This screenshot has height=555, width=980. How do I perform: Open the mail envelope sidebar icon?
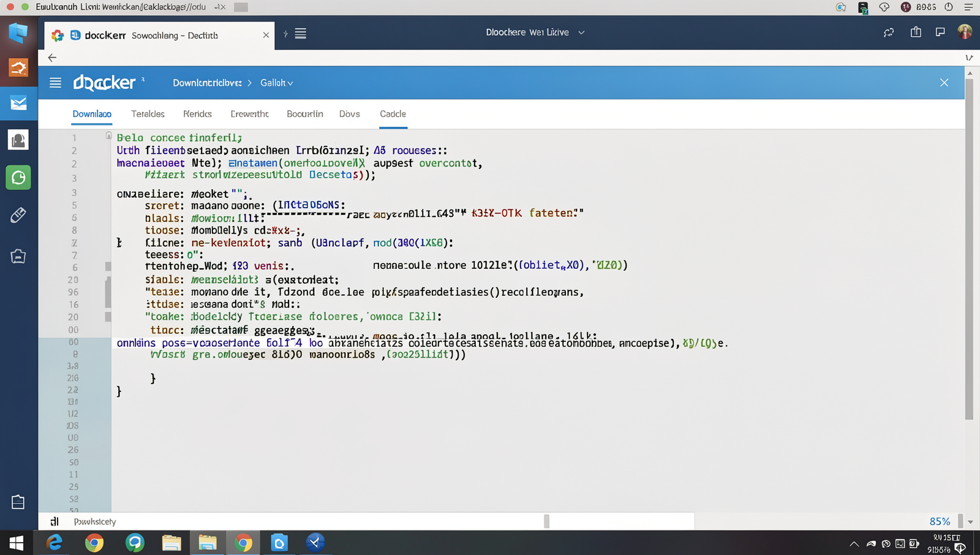click(x=18, y=103)
